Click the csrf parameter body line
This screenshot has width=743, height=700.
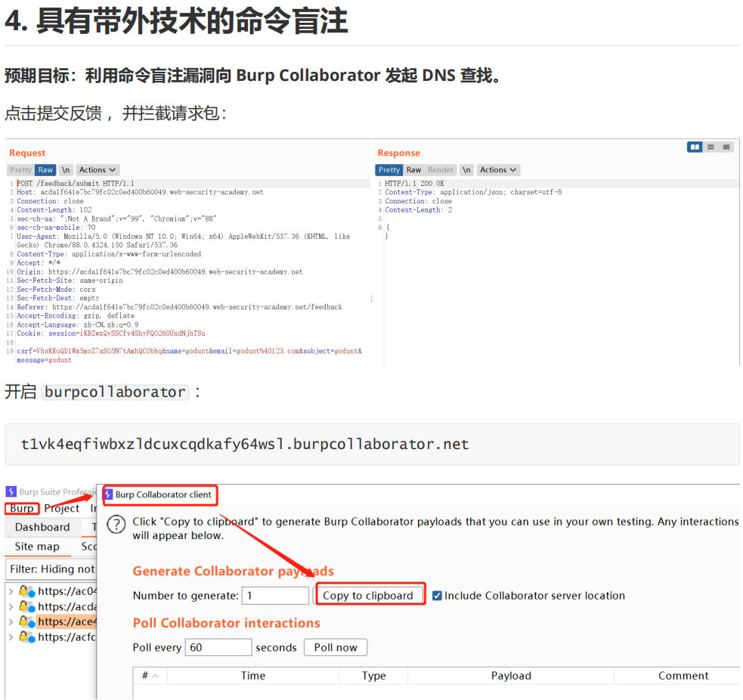189,355
